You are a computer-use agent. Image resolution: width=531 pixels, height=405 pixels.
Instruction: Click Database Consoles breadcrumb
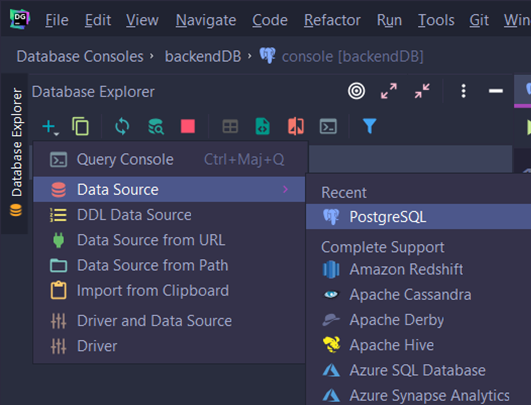coord(80,56)
